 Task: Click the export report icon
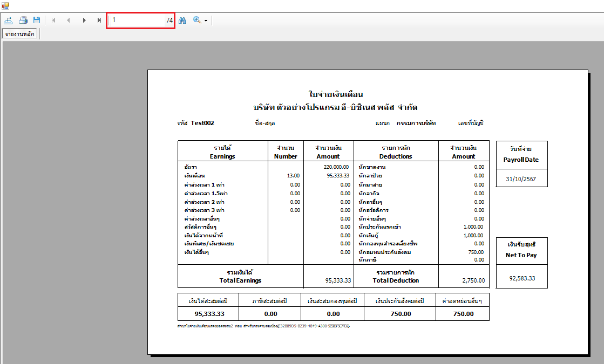pyautogui.click(x=8, y=20)
